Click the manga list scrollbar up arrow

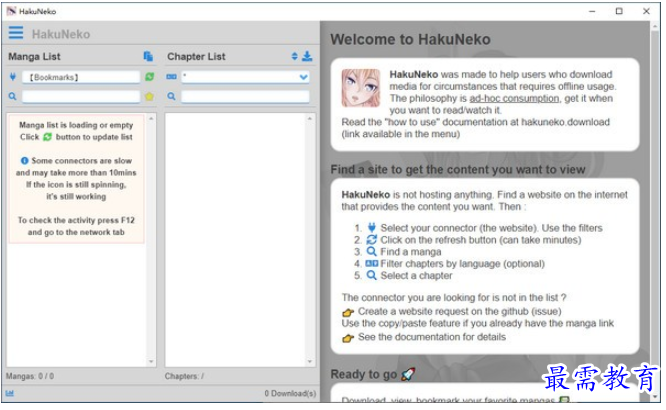click(x=151, y=119)
